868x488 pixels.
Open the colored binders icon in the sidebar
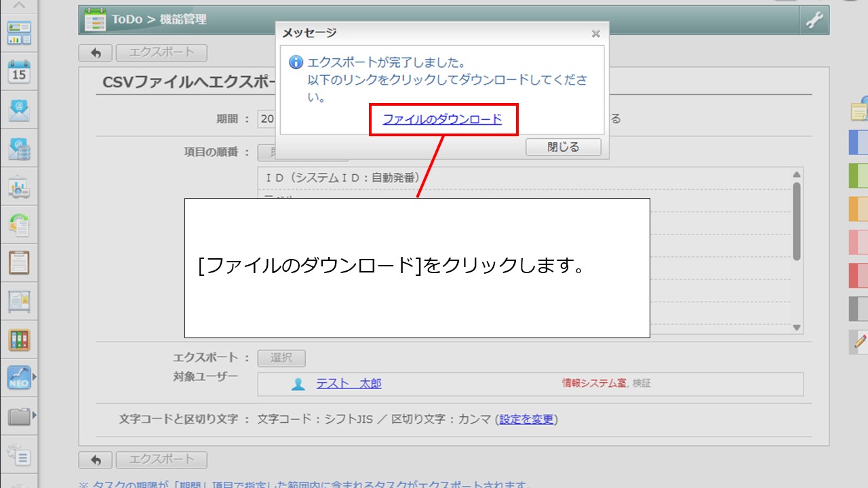[x=19, y=340]
